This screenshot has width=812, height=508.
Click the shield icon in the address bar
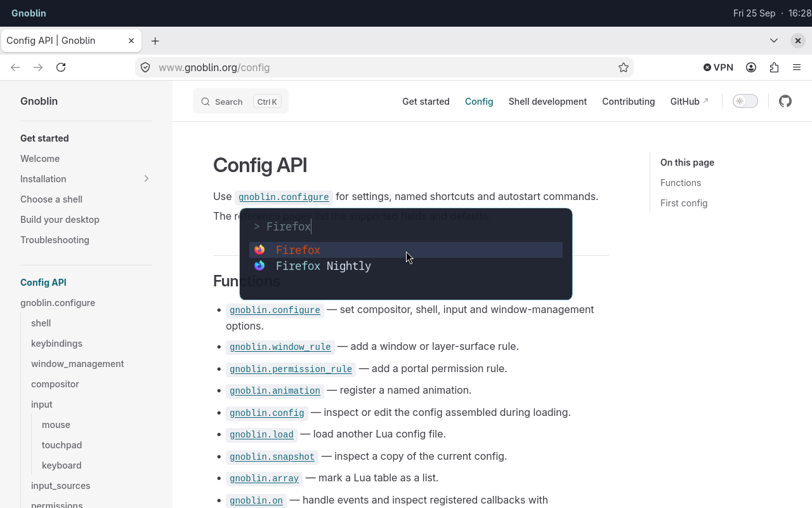click(x=145, y=67)
